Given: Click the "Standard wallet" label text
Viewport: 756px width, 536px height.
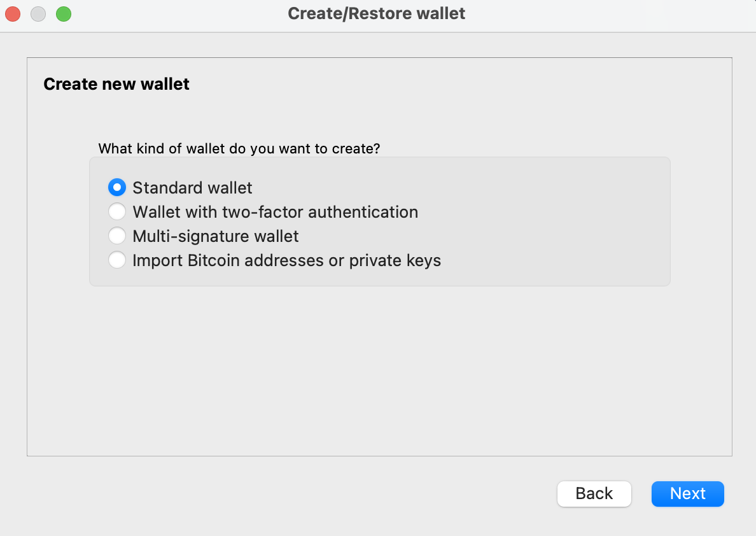Looking at the screenshot, I should 192,188.
